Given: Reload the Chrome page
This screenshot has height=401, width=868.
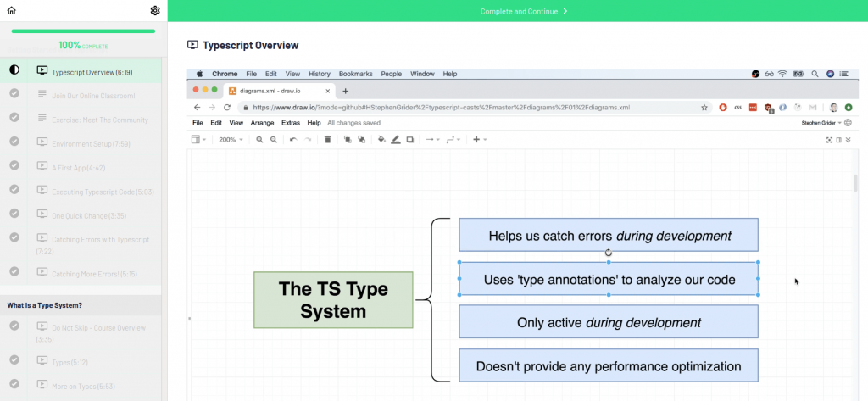Looking at the screenshot, I should click(x=227, y=108).
